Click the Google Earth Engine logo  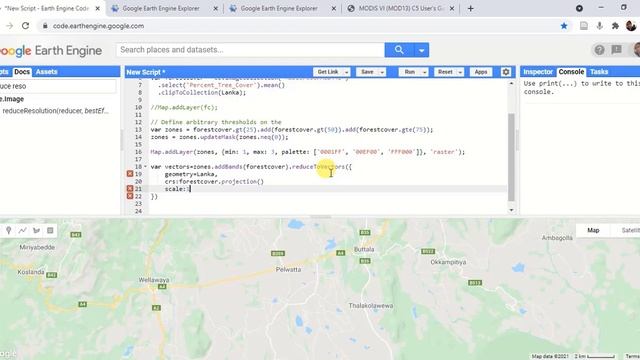(51, 51)
